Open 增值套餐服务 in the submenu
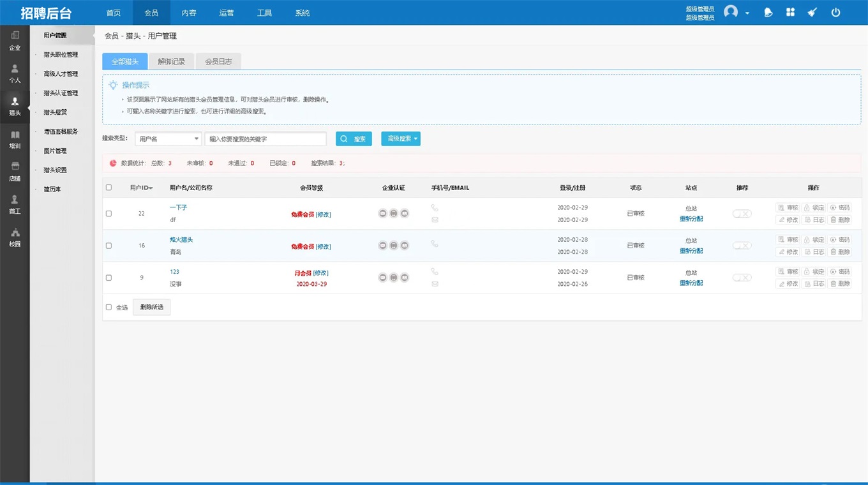 pyautogui.click(x=61, y=131)
